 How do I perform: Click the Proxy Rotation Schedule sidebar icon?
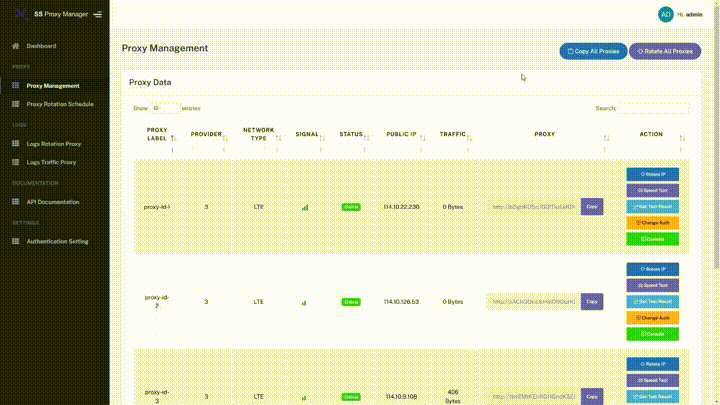click(15, 103)
